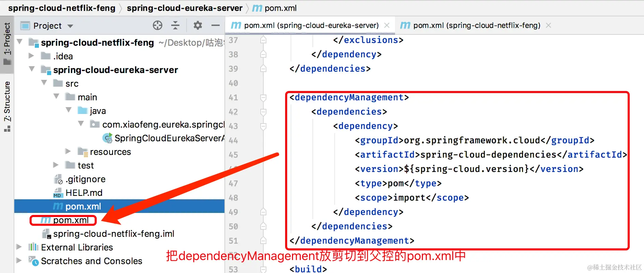
Task: Fold the build block at line 53 gutter
Action: pyautogui.click(x=263, y=269)
